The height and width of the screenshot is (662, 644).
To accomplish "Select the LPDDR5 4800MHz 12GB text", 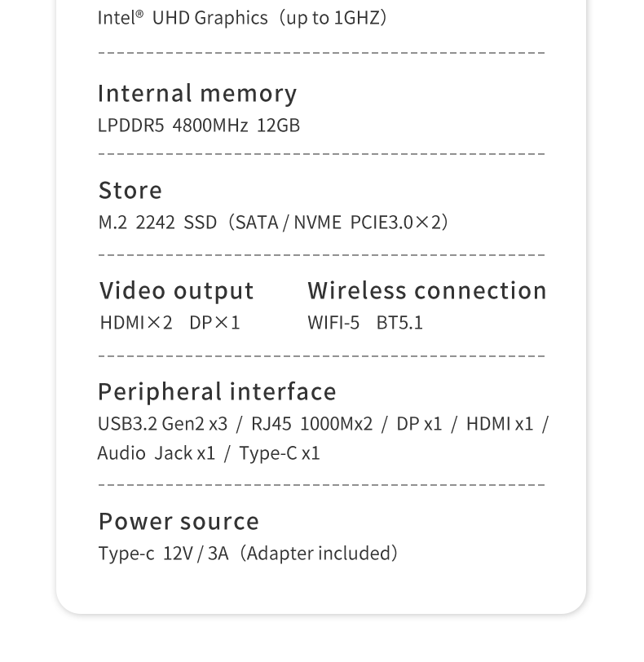I will (199, 126).
